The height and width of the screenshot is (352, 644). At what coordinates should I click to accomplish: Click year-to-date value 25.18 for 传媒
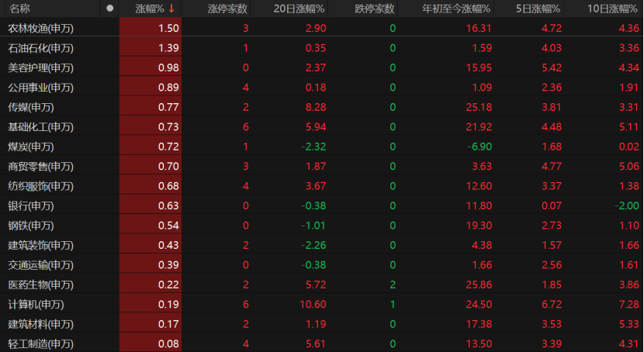pyautogui.click(x=479, y=107)
